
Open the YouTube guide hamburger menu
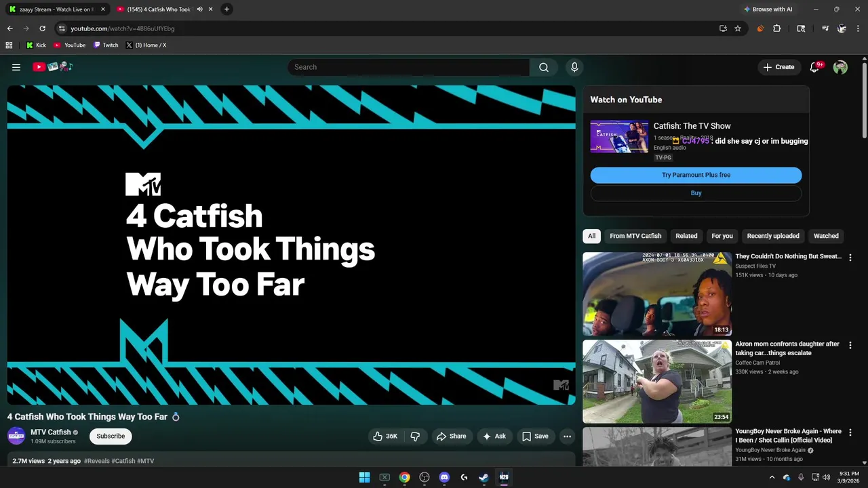click(16, 67)
